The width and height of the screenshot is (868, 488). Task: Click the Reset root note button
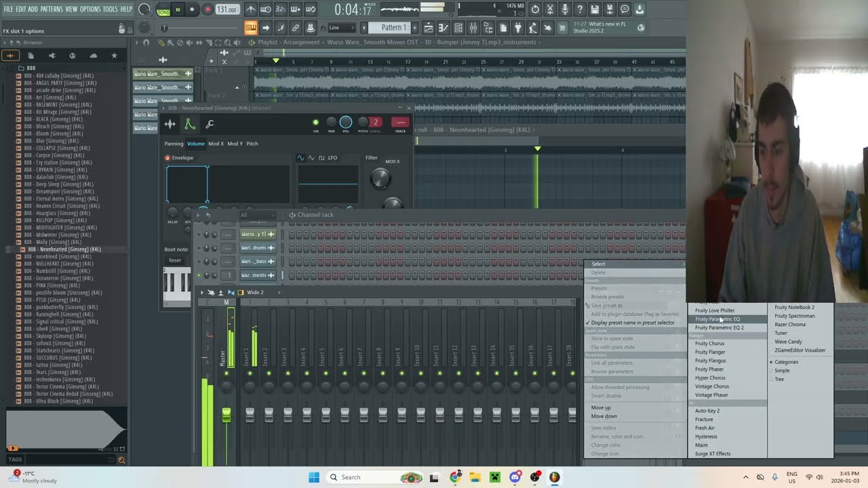point(175,260)
